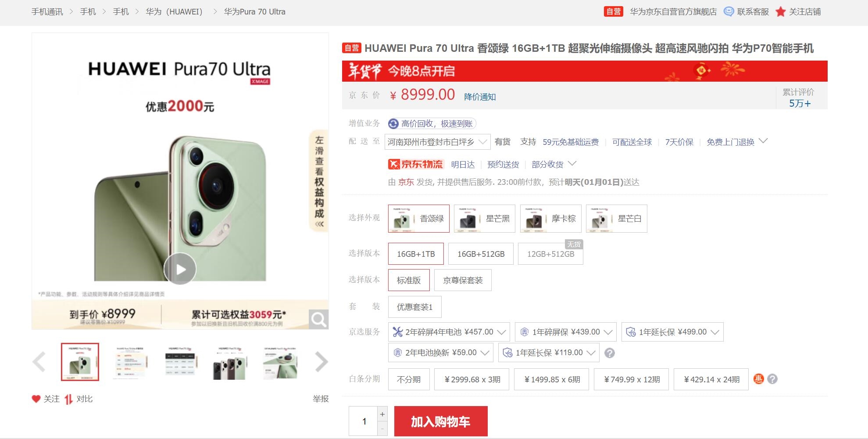Viewport: 868px width, 439px height.
Task: Click the 联系客服 chat icon
Action: 729,12
